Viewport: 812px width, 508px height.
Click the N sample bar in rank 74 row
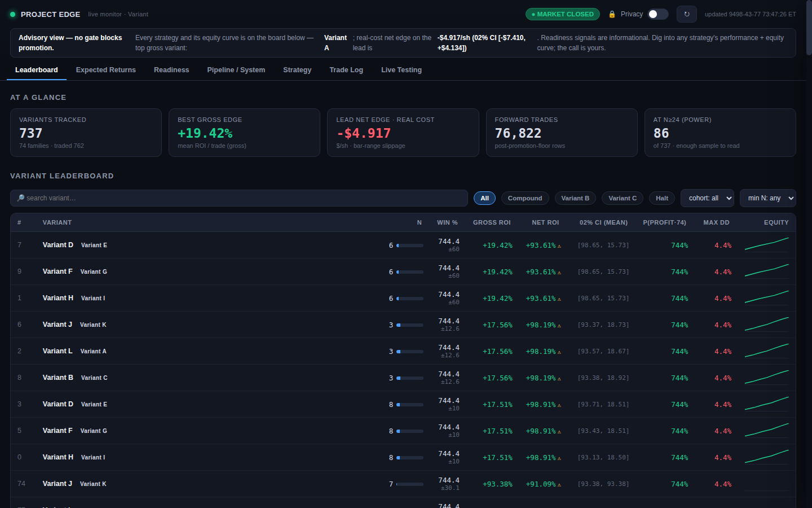click(410, 484)
